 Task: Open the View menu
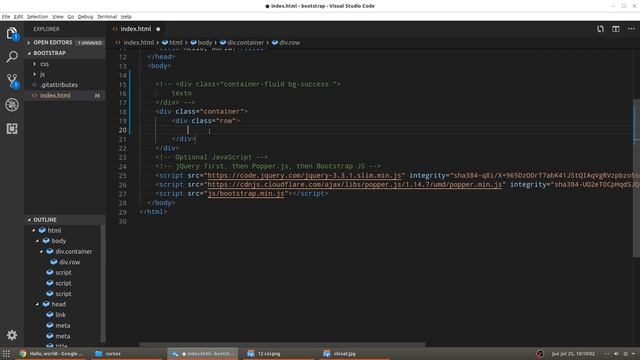58,17
